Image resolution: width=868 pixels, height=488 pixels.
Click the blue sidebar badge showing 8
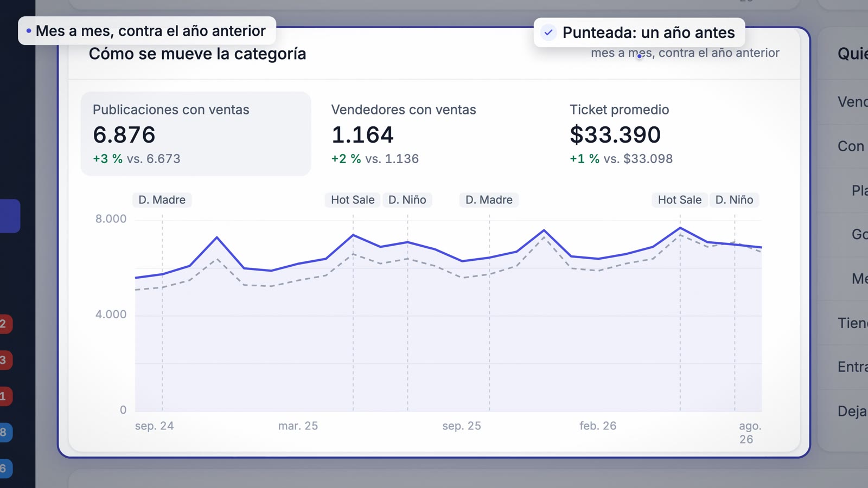pos(5,432)
